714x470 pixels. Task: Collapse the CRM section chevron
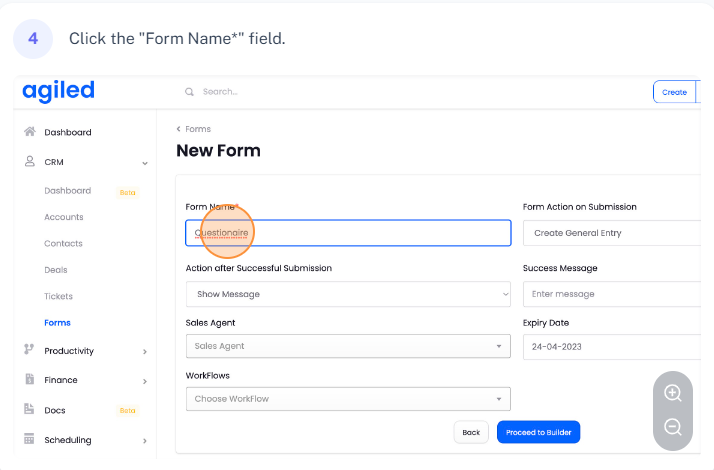(145, 162)
